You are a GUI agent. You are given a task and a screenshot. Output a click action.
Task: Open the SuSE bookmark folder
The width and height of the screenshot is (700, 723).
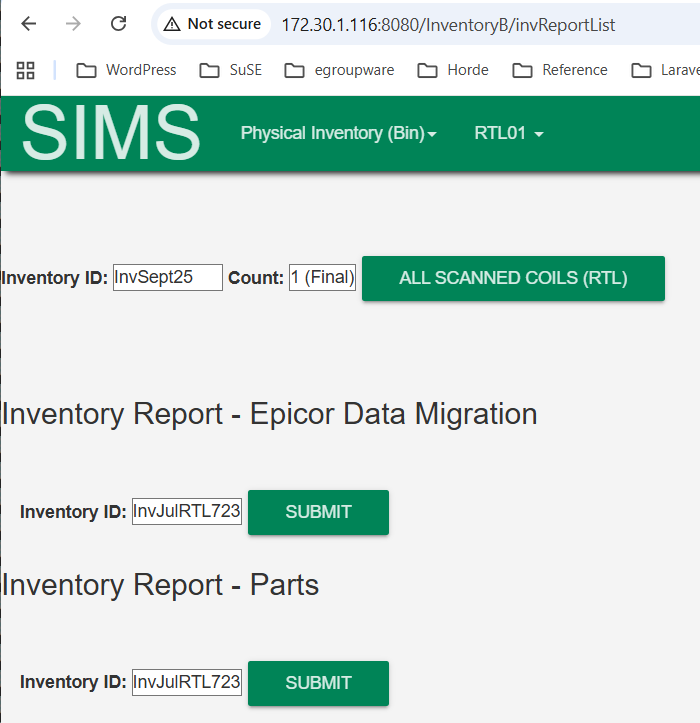231,70
